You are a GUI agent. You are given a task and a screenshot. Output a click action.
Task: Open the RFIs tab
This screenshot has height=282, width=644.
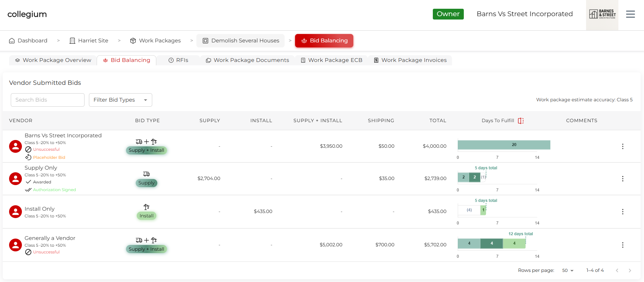(178, 60)
